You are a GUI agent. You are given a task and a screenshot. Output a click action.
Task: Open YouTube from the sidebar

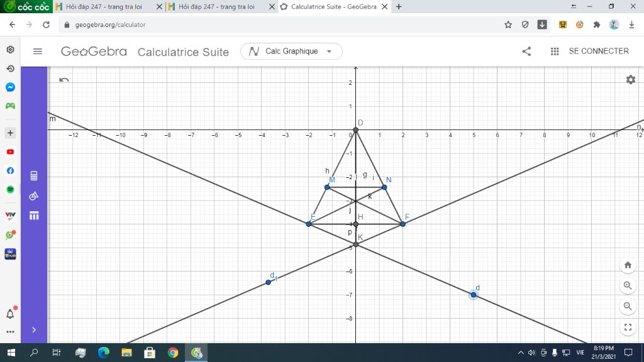point(10,152)
